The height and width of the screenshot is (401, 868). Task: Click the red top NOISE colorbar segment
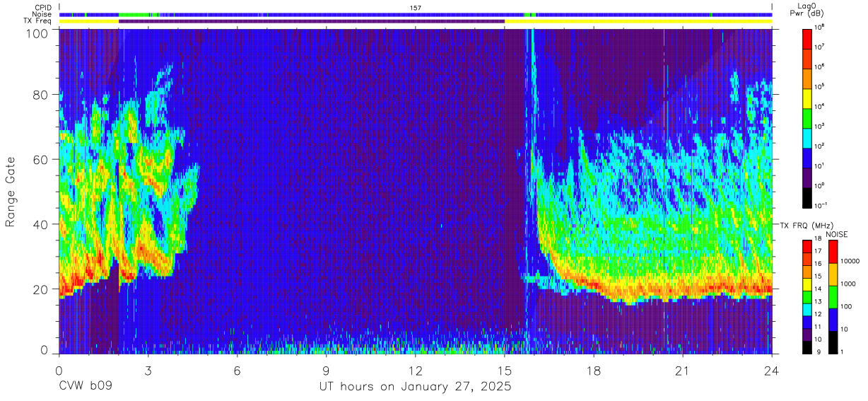point(833,251)
